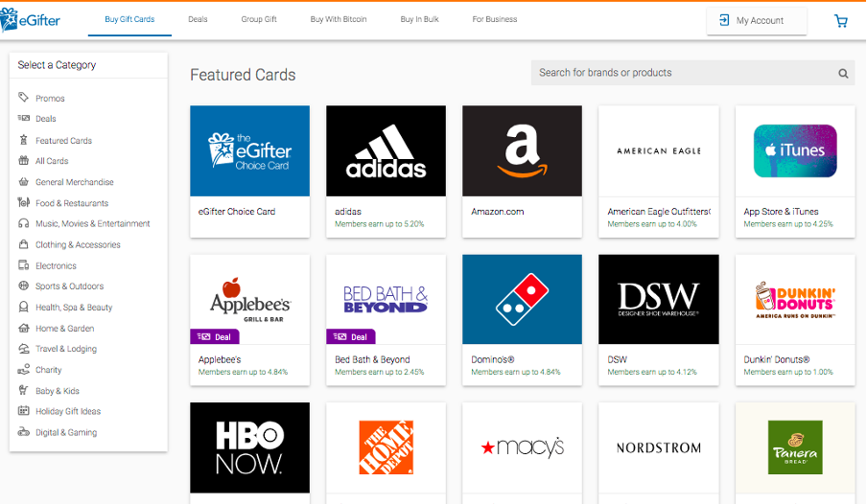Click the Digital & Gaming controller icon
This screenshot has width=867, height=504.
pyautogui.click(x=23, y=431)
